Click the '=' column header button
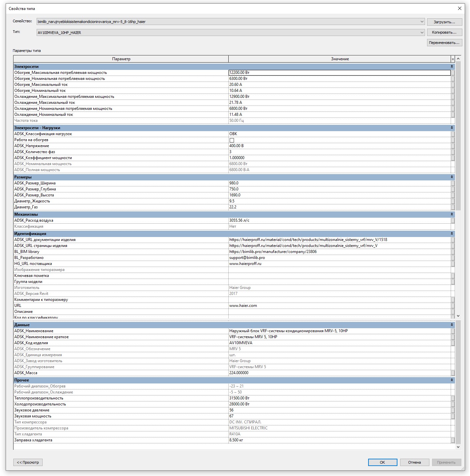 pos(453,59)
